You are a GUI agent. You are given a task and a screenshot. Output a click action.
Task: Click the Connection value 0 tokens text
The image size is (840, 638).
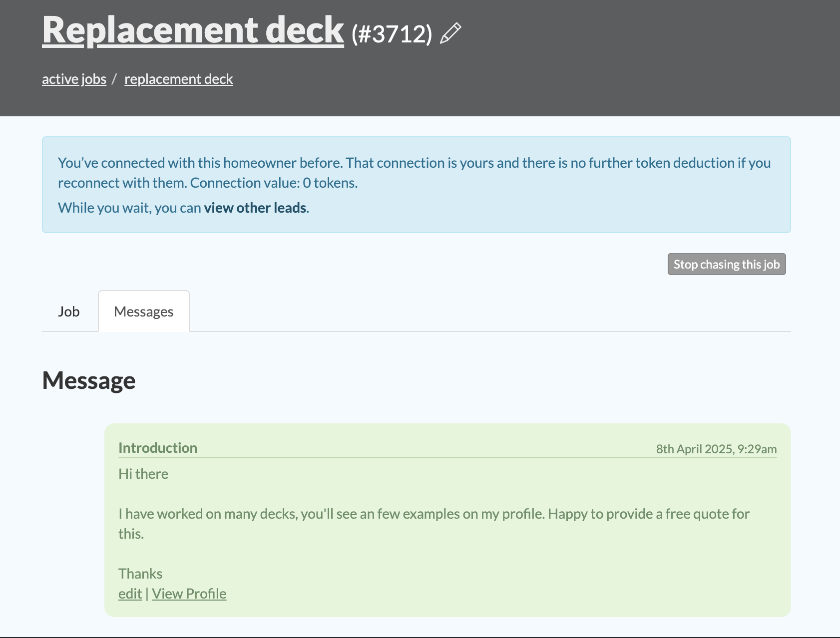274,183
